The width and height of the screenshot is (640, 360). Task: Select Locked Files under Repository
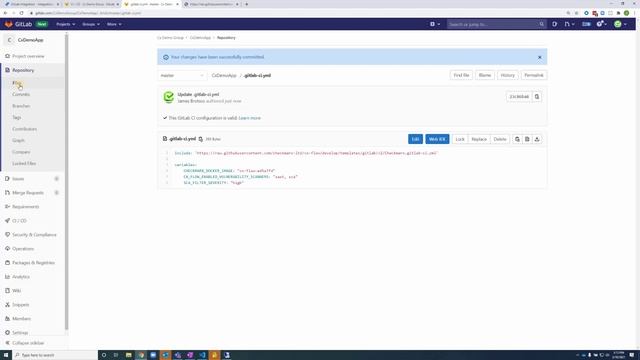click(24, 163)
